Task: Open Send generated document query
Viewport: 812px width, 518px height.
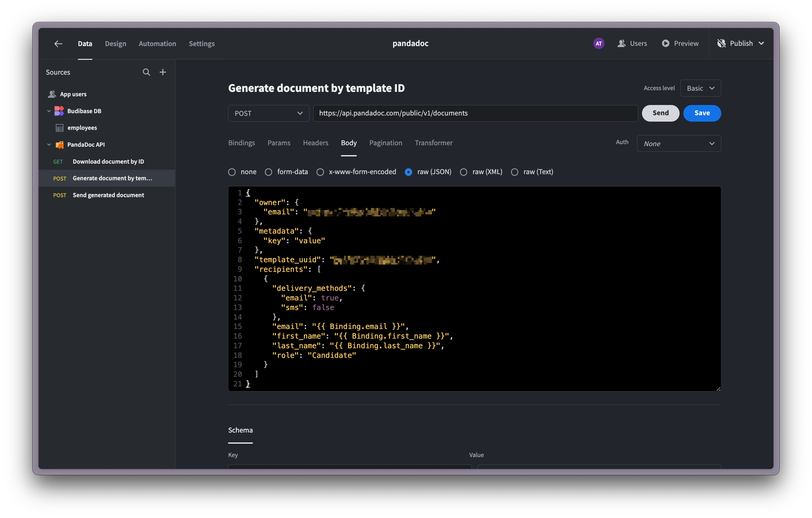Action: pos(107,195)
